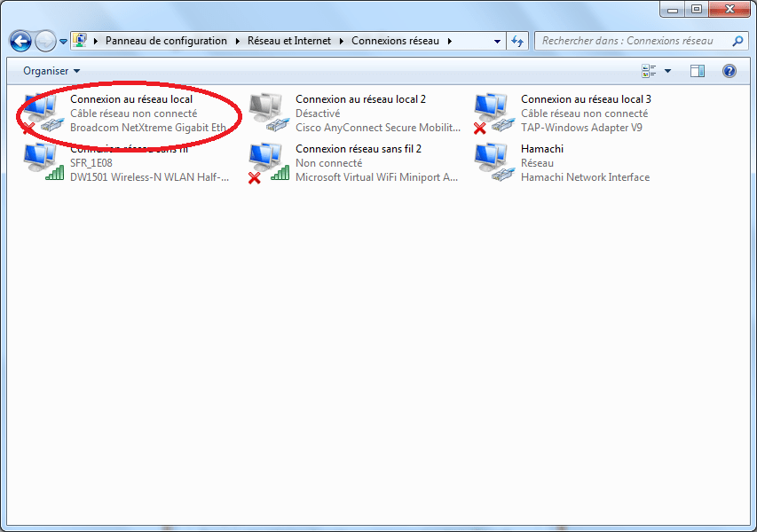Click "DW1501 Wireless-N WLAN Half-..." text

(150, 177)
